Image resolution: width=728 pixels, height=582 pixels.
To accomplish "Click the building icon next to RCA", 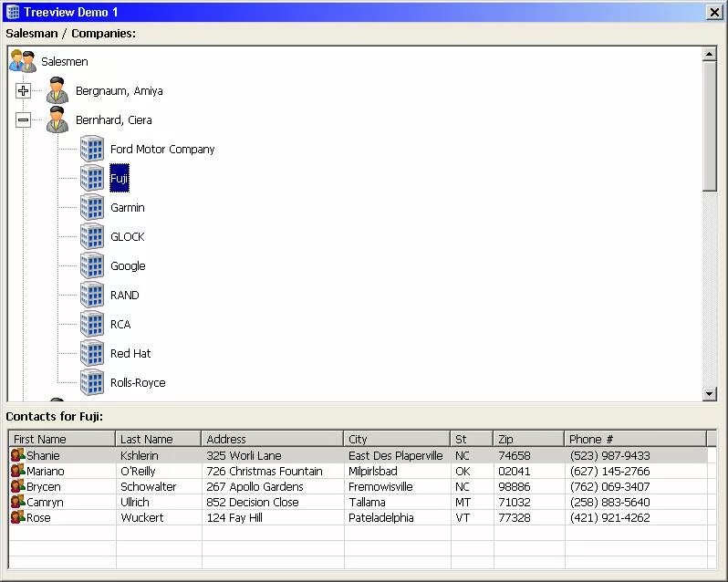I will tap(92, 324).
